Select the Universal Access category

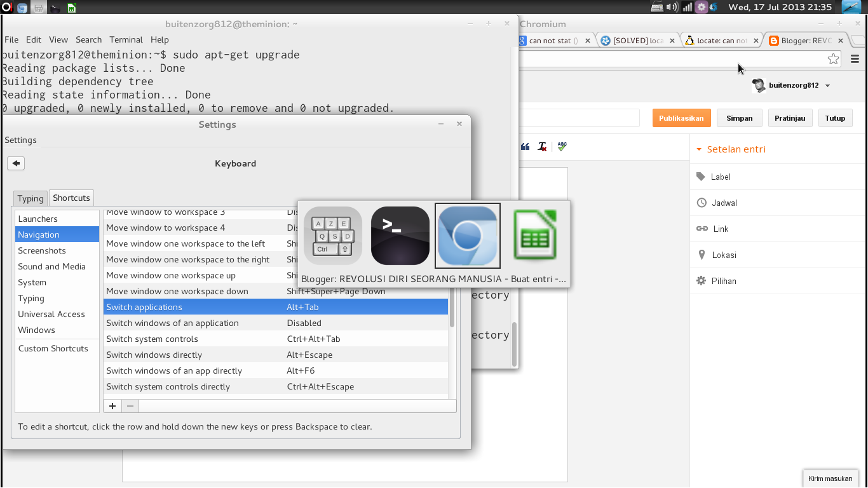click(57, 314)
